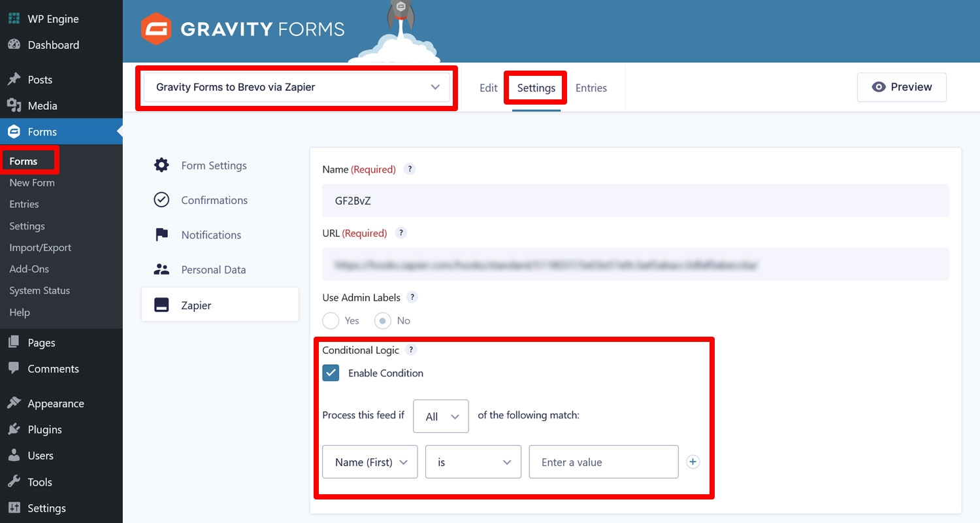Open Import/Export submenu link
This screenshot has height=523, width=980.
40,248
